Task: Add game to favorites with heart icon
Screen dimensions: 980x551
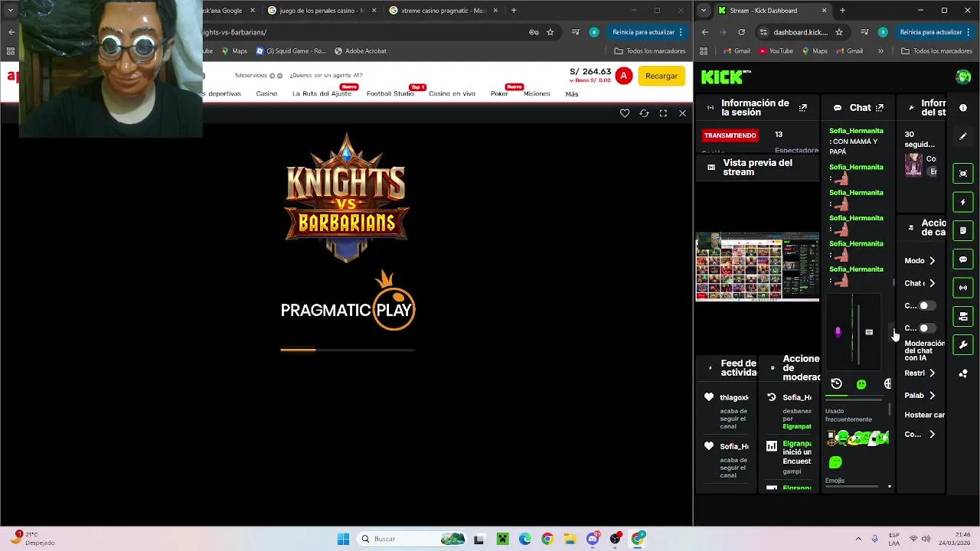Action: [625, 113]
